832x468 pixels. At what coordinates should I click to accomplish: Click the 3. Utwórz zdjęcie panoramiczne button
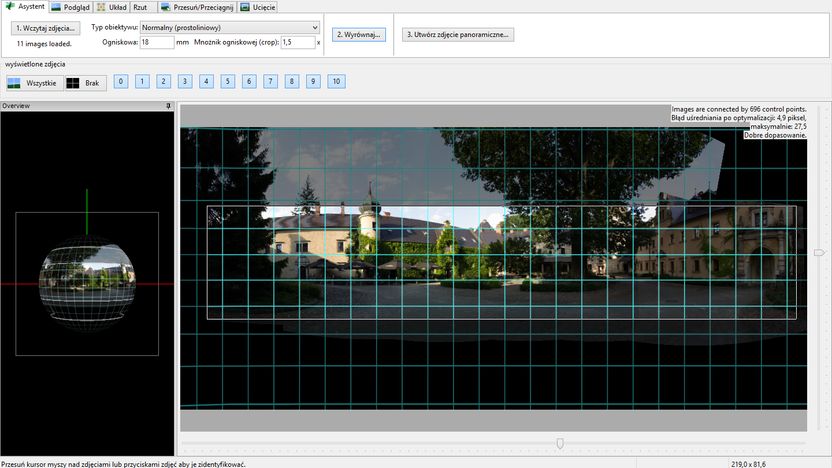tap(457, 34)
